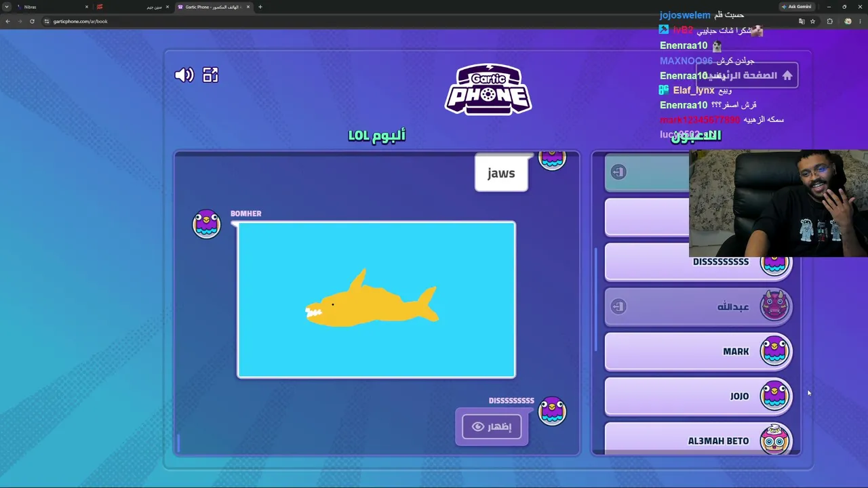The height and width of the screenshot is (488, 868).
Task: Enter fullscreen mode using the expand icon
Action: coord(210,75)
